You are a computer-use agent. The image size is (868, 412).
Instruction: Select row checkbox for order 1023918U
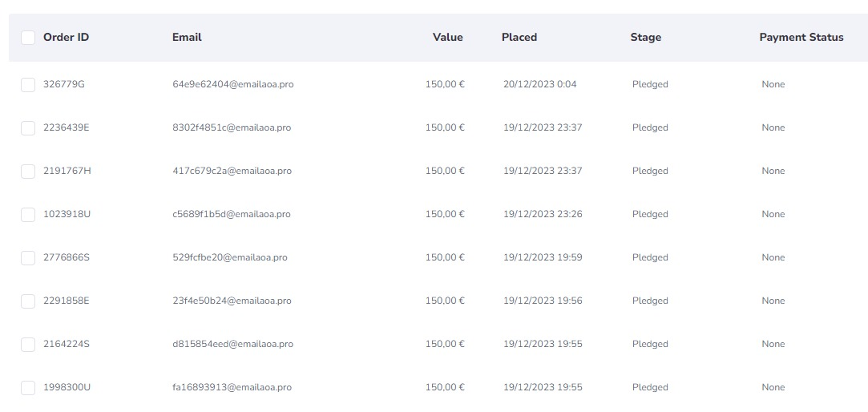pos(28,214)
